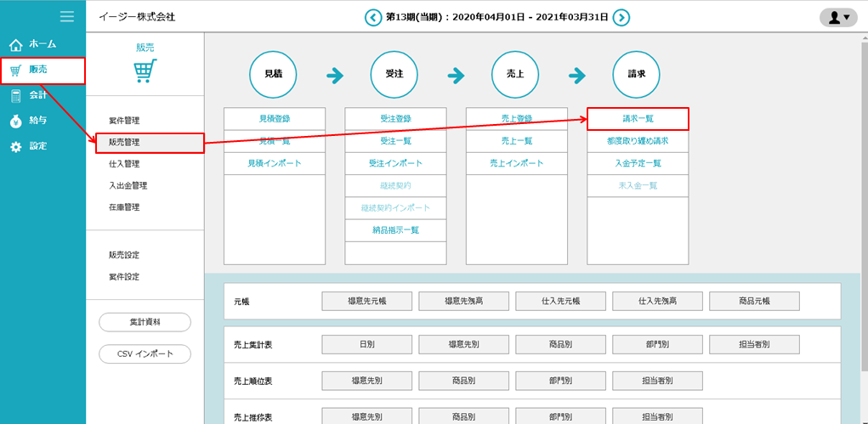Click the hamburger menu icon
This screenshot has width=868, height=424.
tap(66, 16)
